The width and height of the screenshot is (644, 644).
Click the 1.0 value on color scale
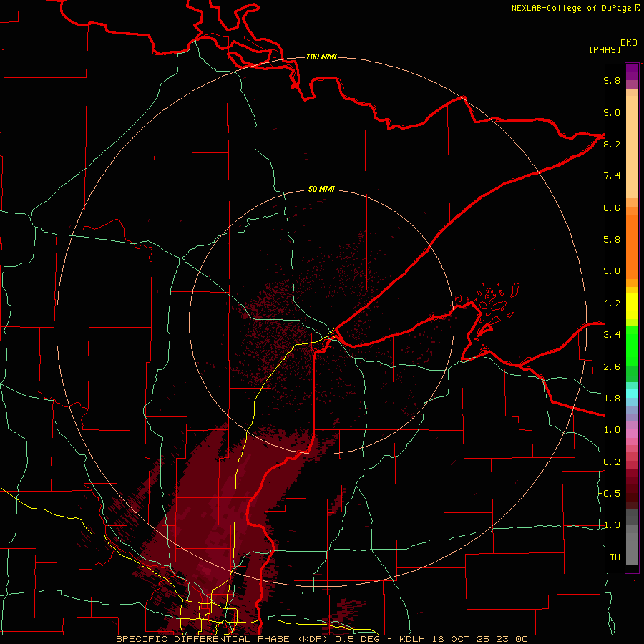(x=612, y=430)
